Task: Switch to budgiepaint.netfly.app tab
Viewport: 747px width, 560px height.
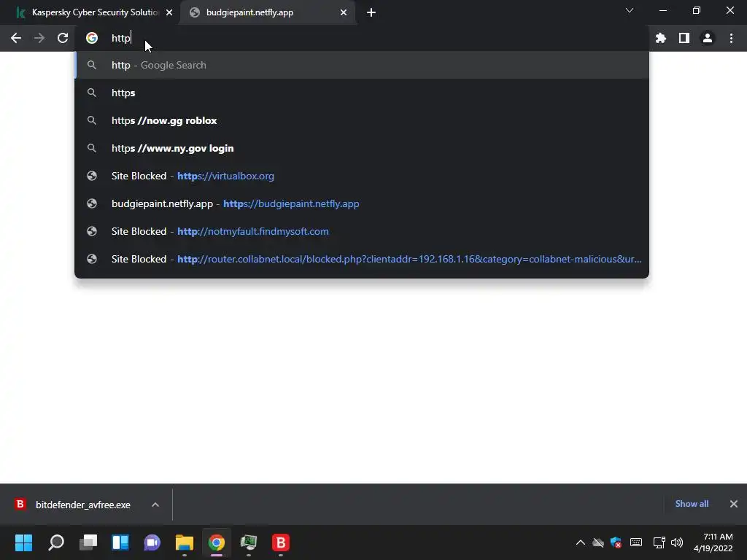Action: pos(267,12)
